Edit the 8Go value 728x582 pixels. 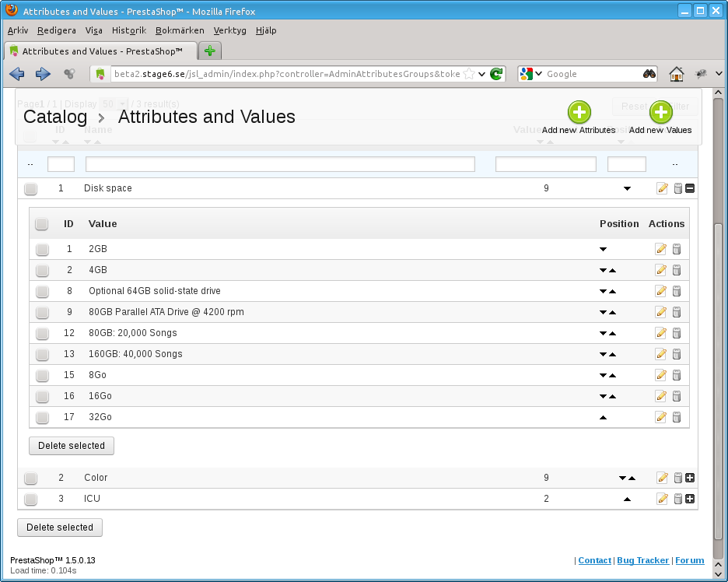[x=660, y=375]
